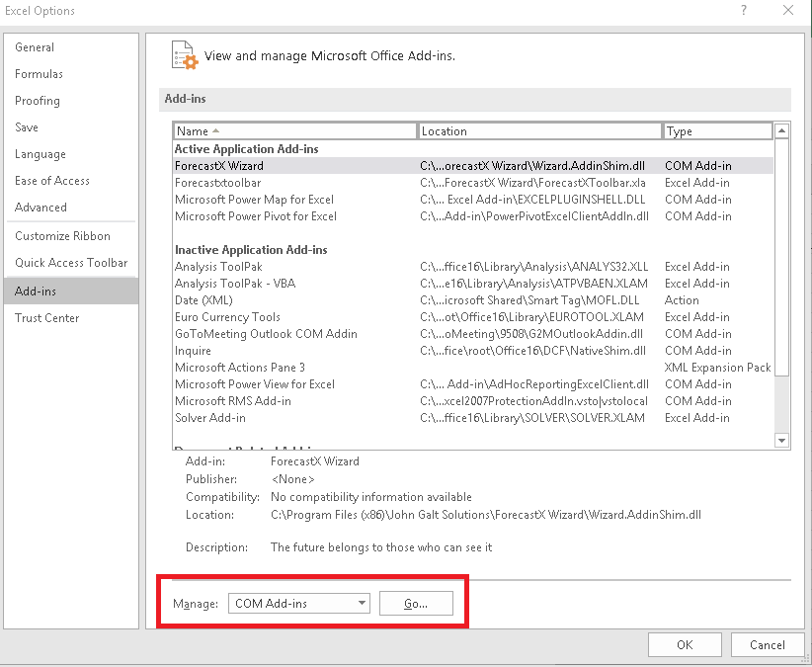This screenshot has height=667, width=812.
Task: Select the Customize Ribbon category
Action: click(56, 235)
